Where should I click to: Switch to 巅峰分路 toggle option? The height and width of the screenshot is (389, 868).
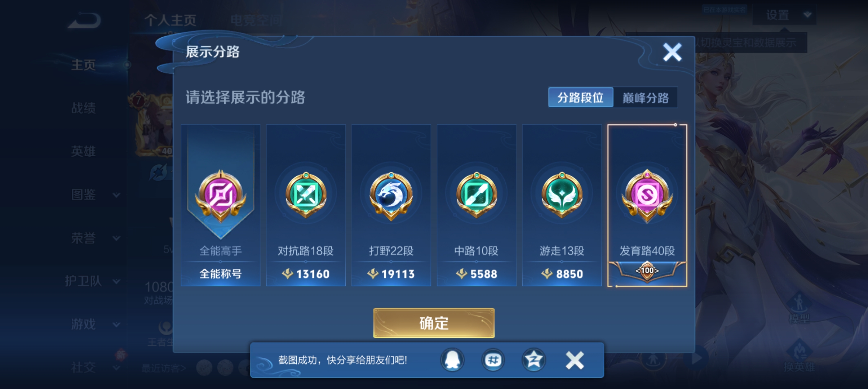click(x=646, y=98)
